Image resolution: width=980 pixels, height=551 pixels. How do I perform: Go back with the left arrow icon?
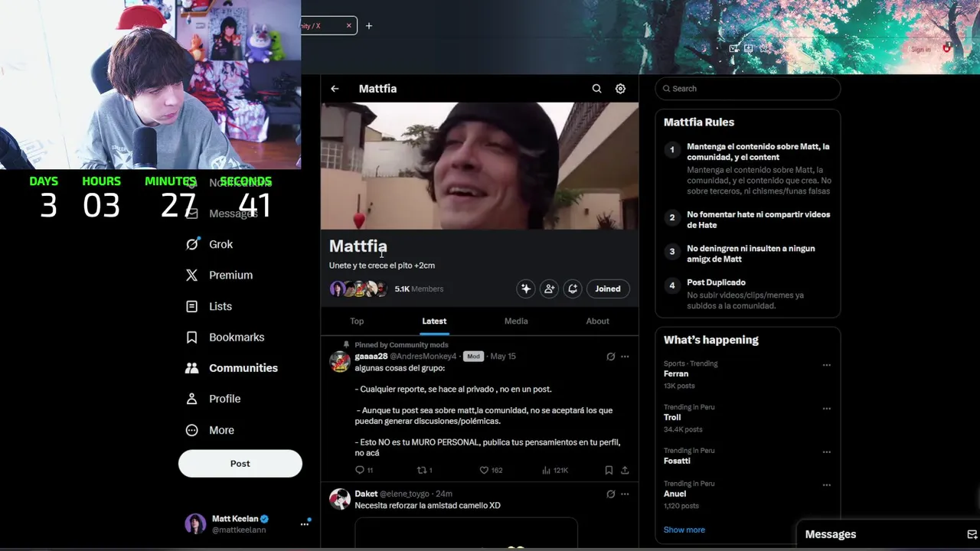pyautogui.click(x=335, y=89)
